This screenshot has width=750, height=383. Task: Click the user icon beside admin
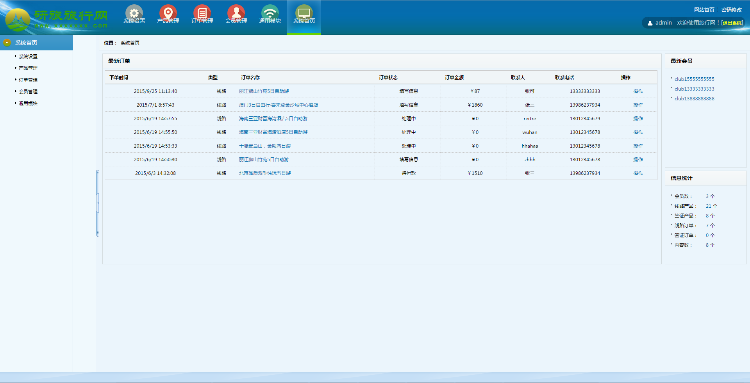coord(650,23)
